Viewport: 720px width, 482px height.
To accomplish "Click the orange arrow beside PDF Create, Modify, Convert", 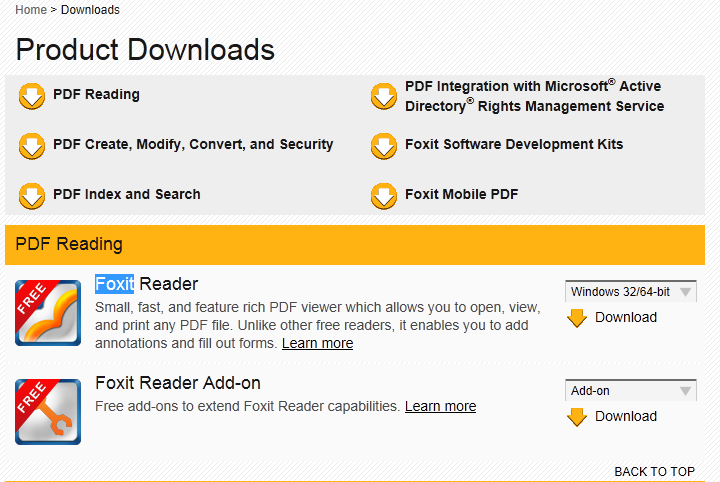I will 32,146.
